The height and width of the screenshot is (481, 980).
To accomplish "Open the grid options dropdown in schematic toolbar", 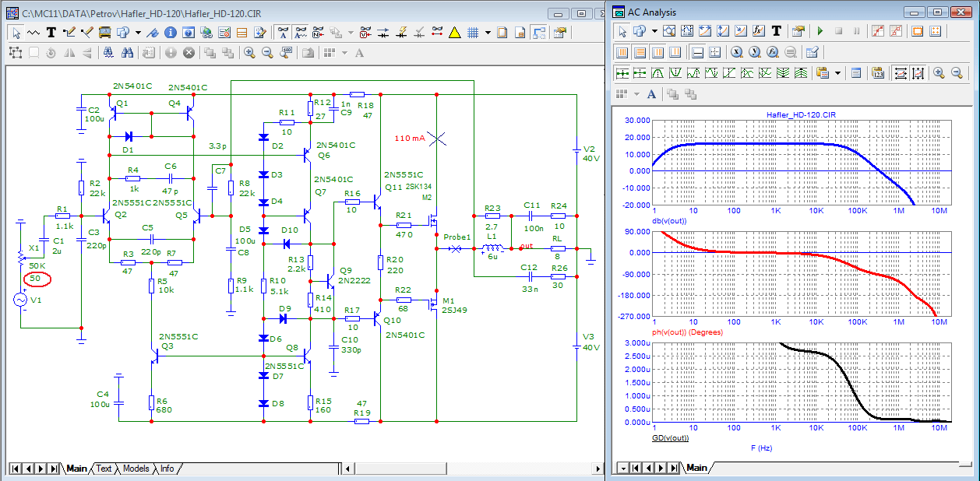I will [488, 33].
